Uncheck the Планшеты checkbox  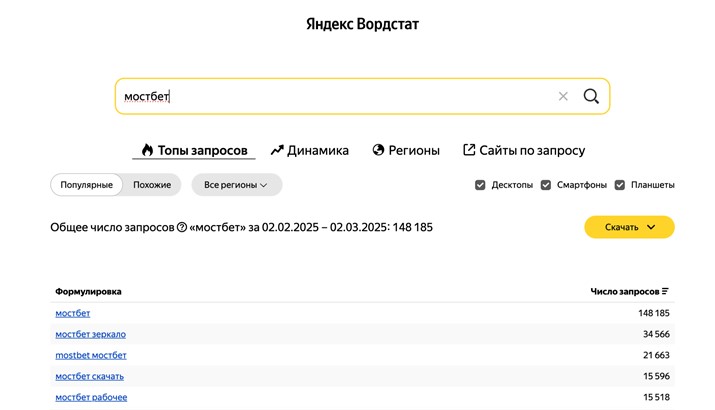click(x=619, y=185)
